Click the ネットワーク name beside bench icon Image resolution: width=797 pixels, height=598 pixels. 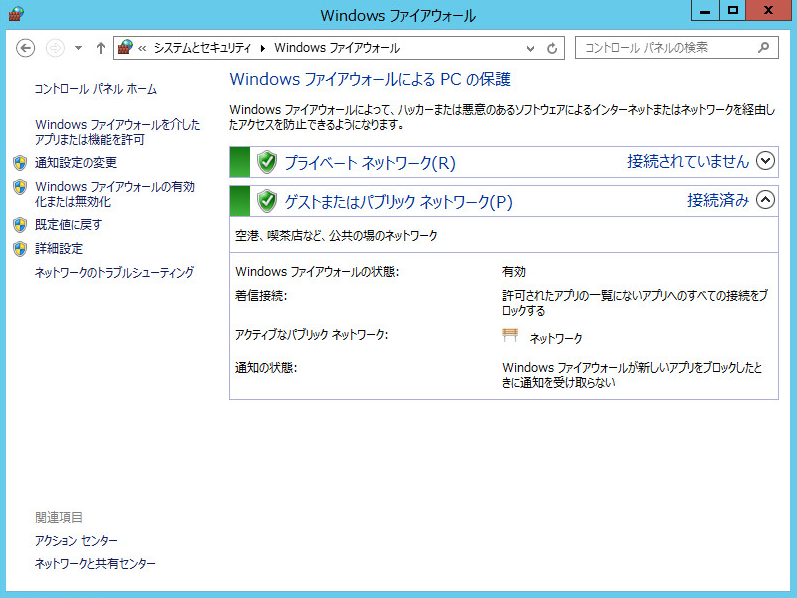[556, 338]
